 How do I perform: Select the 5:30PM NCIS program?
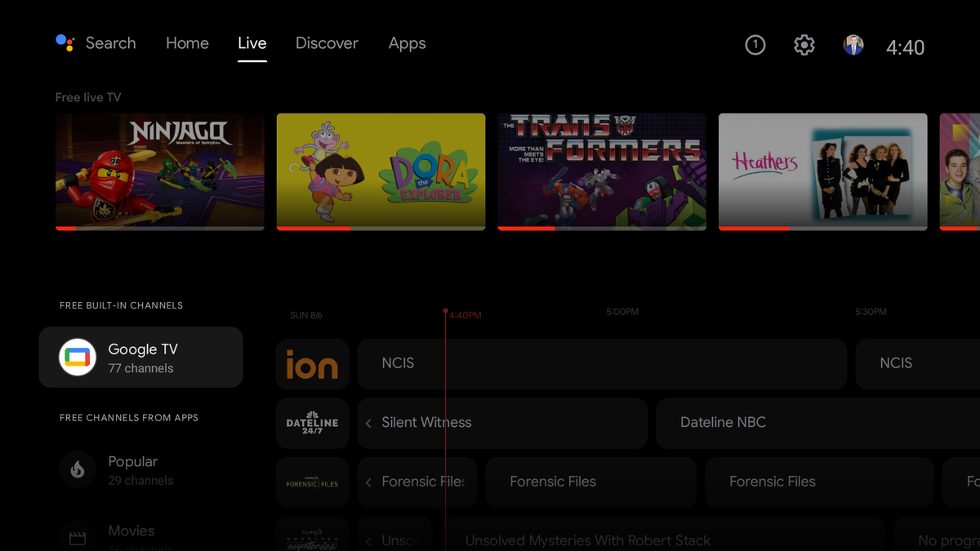pyautogui.click(x=918, y=364)
